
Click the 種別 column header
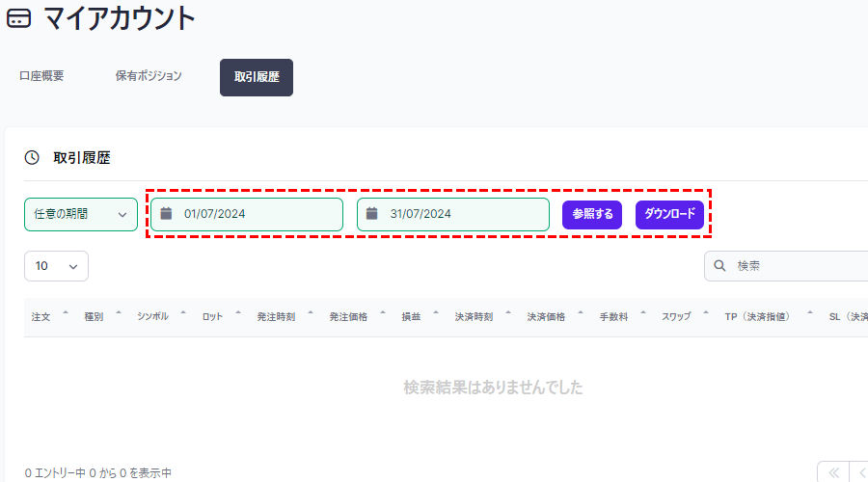pos(94,317)
